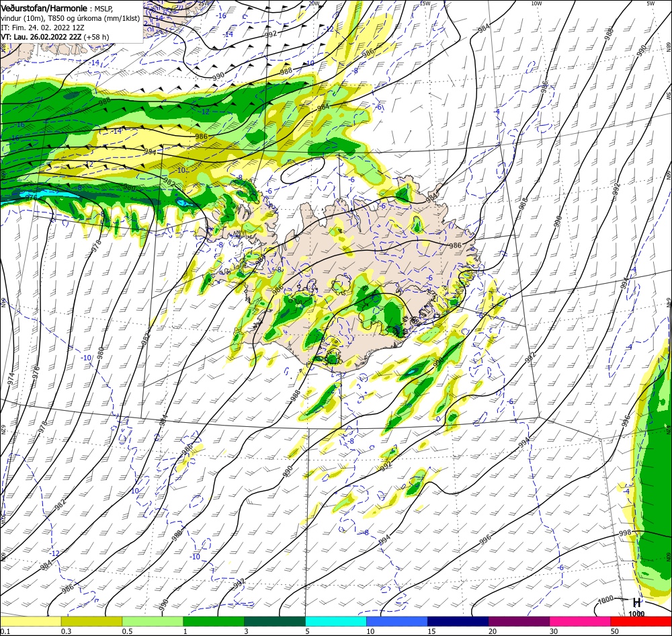The image size is (672, 636).
Task: Select the dark green 3–5 legend swatch
Action: [x=275, y=621]
